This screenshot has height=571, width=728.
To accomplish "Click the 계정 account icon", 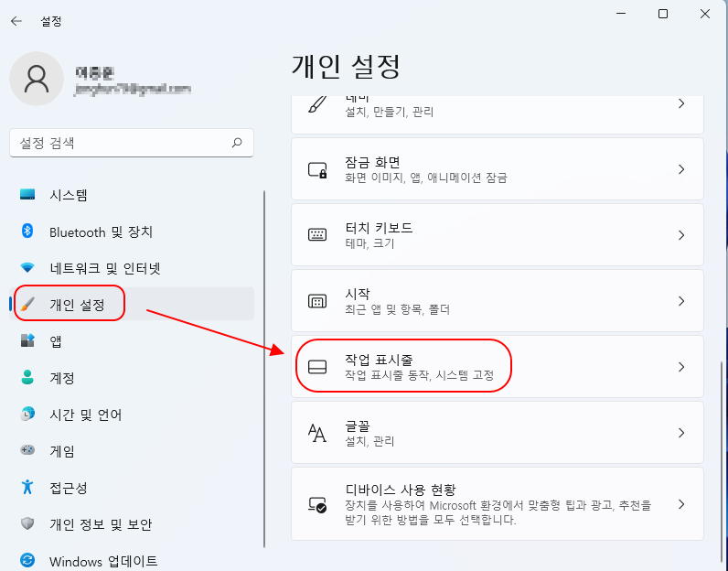I will 27,377.
